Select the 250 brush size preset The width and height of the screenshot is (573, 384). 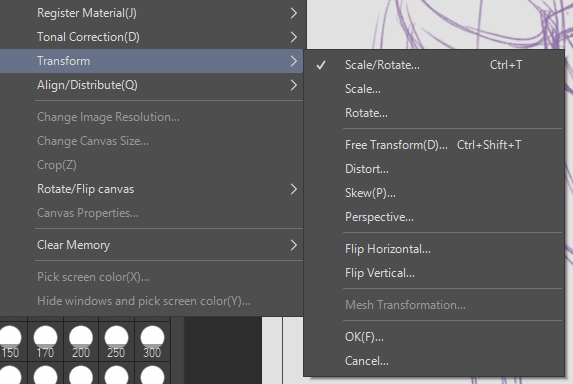coord(116,342)
